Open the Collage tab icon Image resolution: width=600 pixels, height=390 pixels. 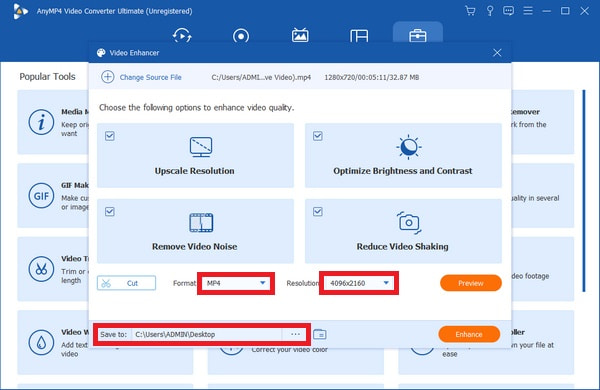coord(359,36)
